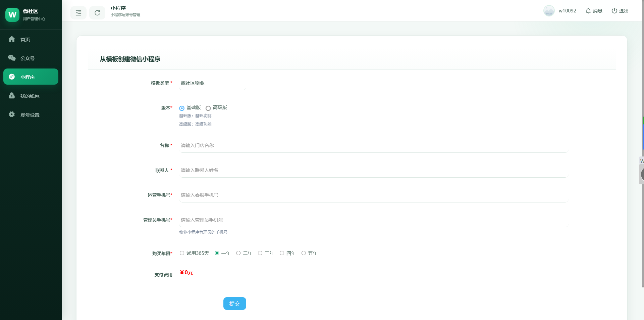Viewport: 644px width, 320px height.
Task: Open 公众号 in the sidebar menu
Action: click(x=31, y=58)
